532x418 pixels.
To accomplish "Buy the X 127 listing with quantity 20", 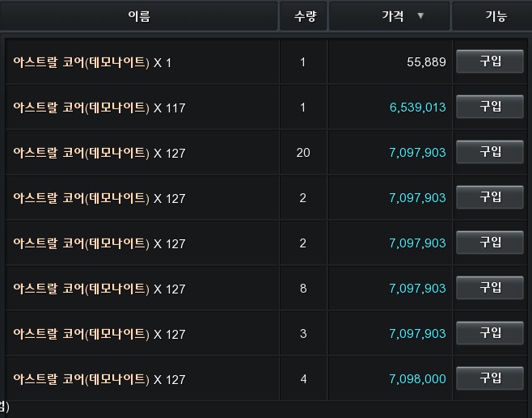I will click(x=490, y=152).
